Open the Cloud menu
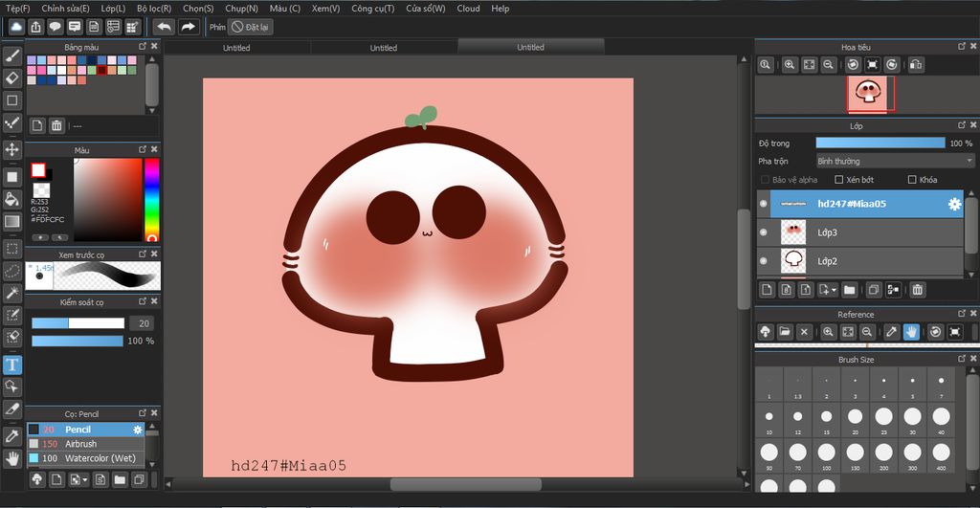980x508 pixels. (468, 9)
